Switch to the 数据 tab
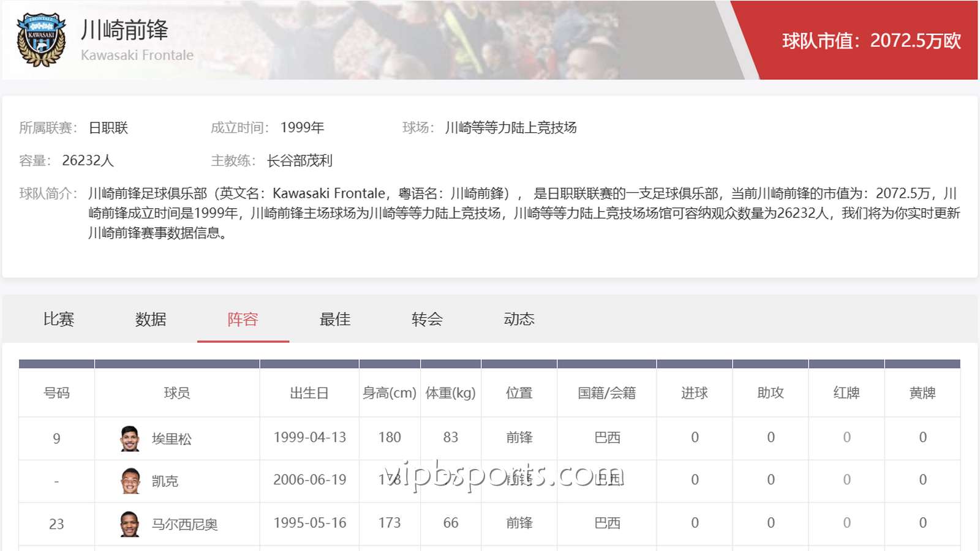This screenshot has height=551, width=980. click(151, 319)
